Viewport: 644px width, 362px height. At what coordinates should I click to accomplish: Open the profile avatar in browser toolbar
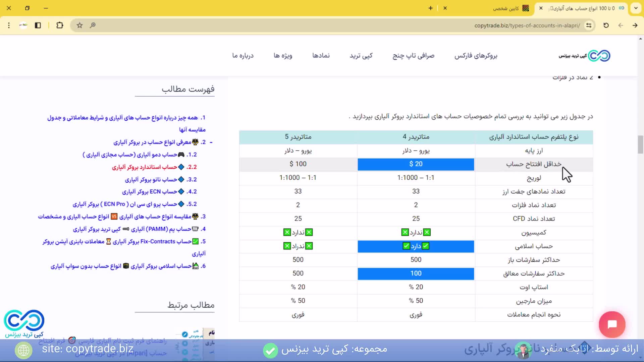(x=23, y=25)
